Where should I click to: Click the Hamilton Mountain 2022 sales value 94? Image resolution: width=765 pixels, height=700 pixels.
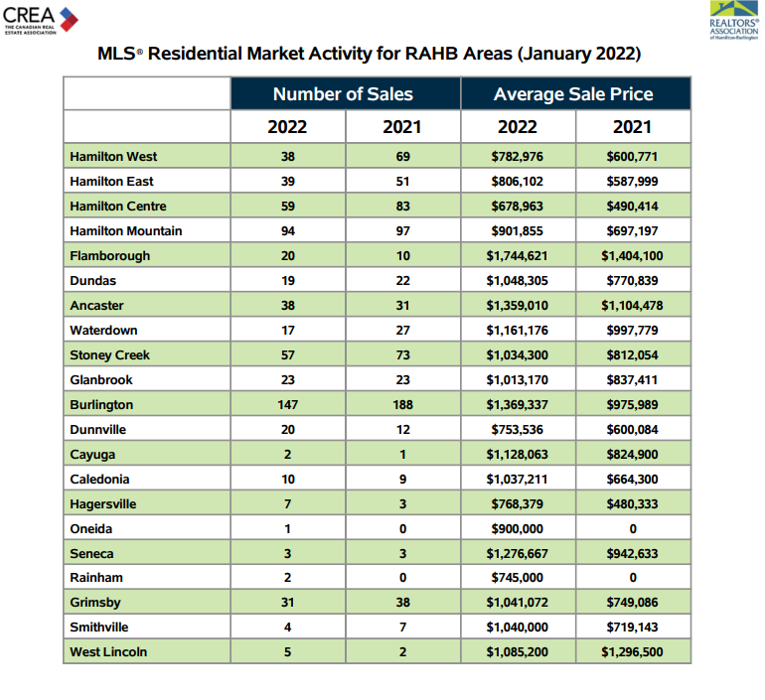point(287,231)
